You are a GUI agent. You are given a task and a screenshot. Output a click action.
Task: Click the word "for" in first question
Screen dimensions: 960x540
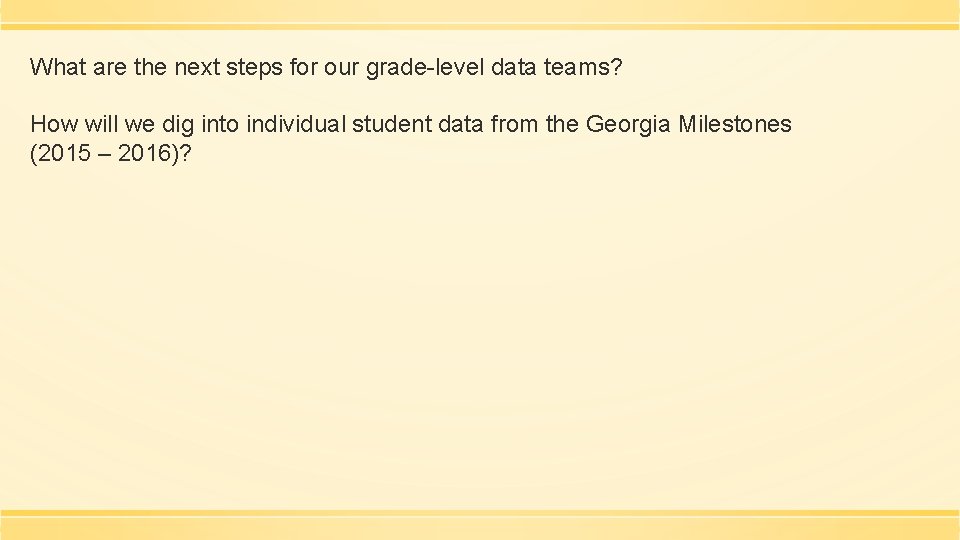(x=300, y=68)
